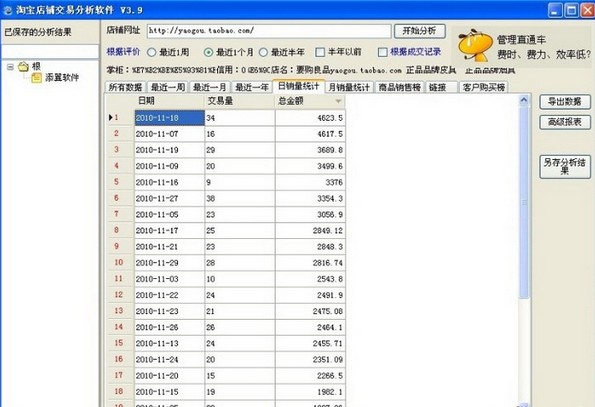Click the 交易量 column header
Screen dimensions: 595x407
[x=239, y=101]
